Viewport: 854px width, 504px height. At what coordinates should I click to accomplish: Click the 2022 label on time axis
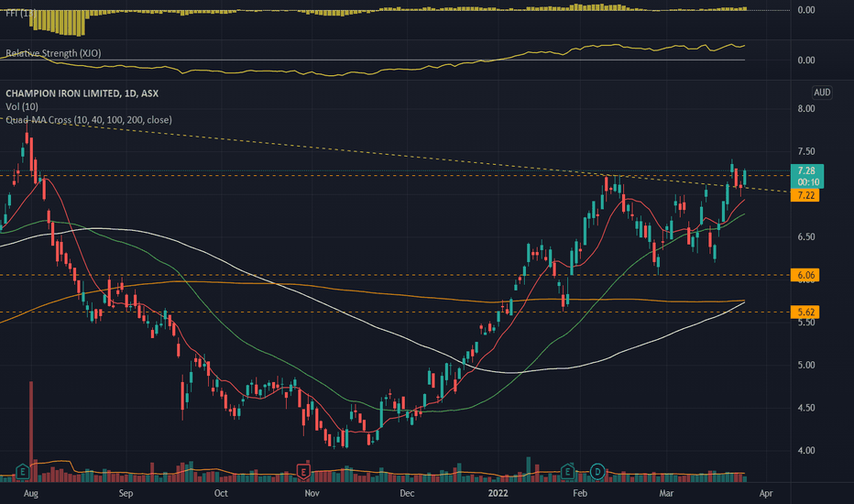point(498,493)
